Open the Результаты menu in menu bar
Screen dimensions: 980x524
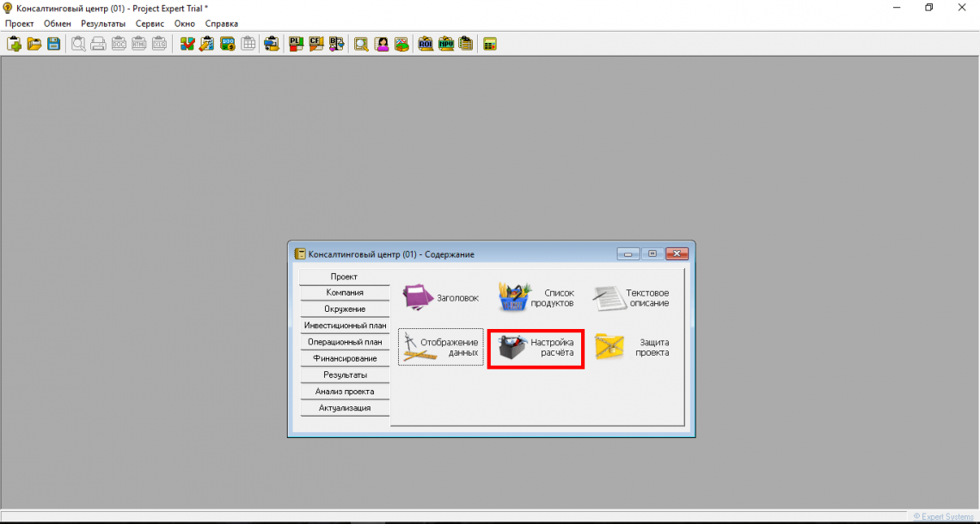102,23
